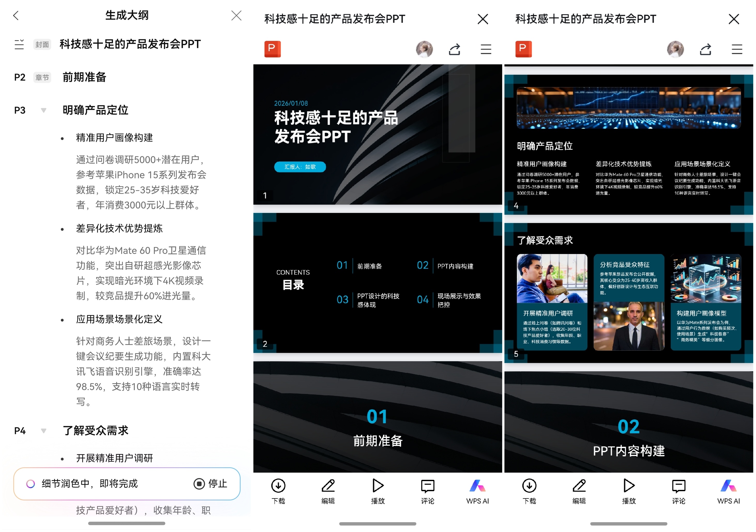
Task: Collapse the P4 了解受众需求 section
Action: coord(43,431)
